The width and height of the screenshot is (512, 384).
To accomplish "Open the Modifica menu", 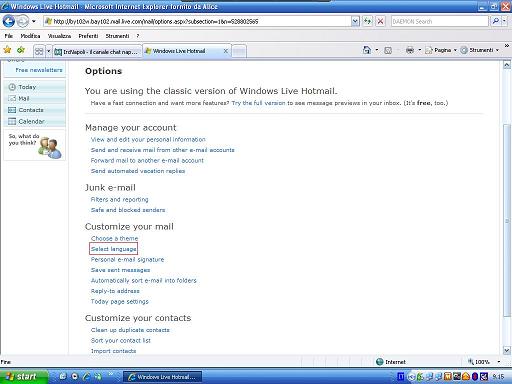I will coord(30,36).
